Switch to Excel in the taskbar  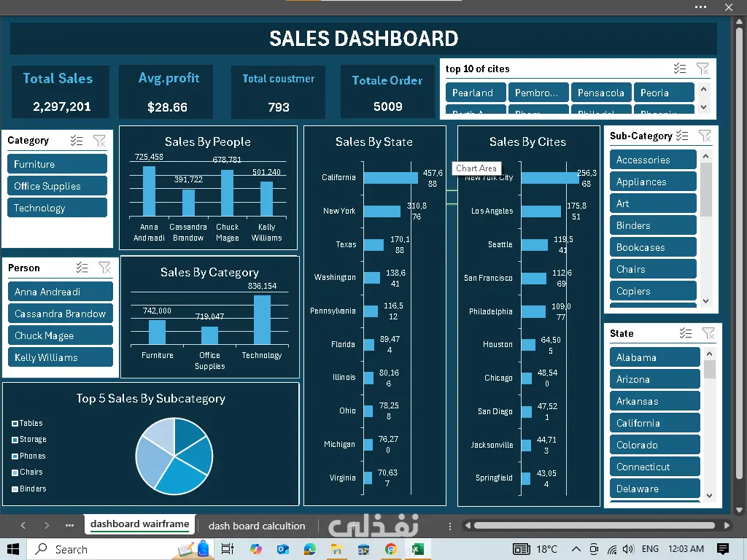[x=418, y=549]
